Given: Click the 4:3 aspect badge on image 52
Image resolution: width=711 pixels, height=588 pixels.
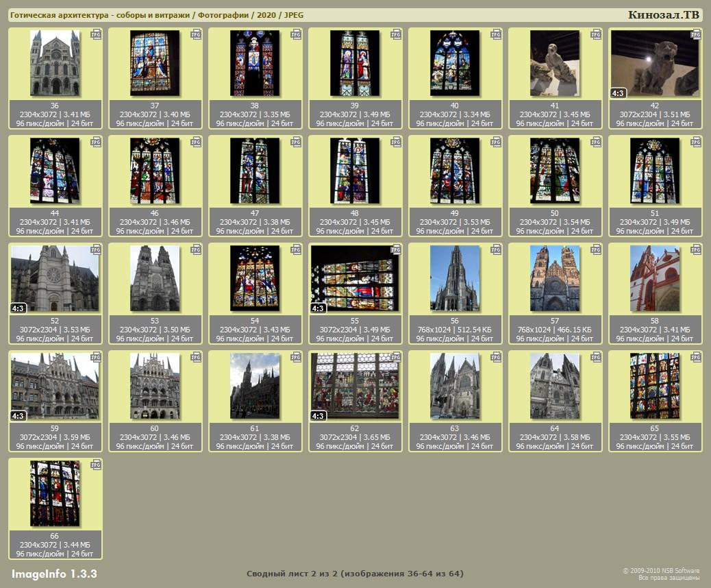Looking at the screenshot, I should 18,308.
